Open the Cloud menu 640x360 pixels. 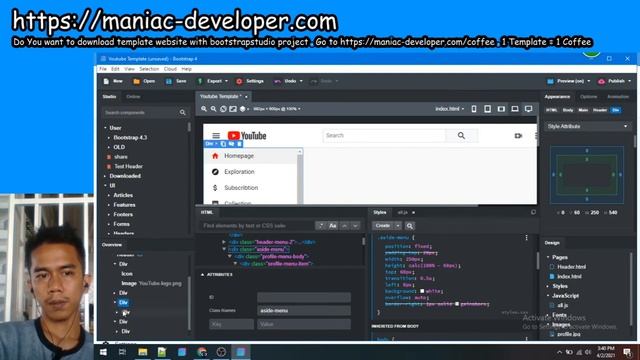click(x=170, y=69)
